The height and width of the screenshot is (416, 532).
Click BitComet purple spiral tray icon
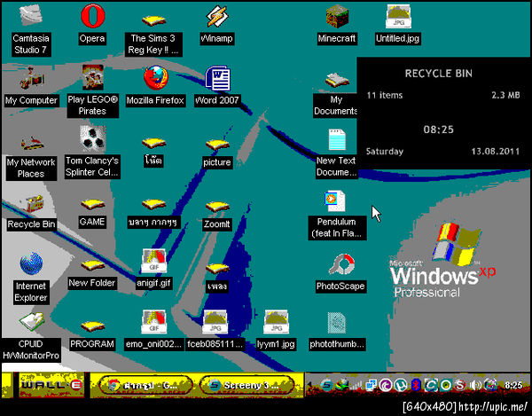[386, 385]
